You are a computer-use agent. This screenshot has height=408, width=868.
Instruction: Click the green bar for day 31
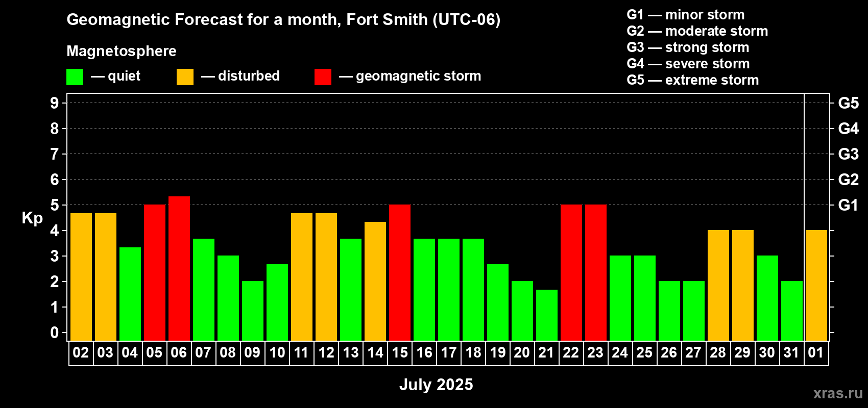click(792, 311)
